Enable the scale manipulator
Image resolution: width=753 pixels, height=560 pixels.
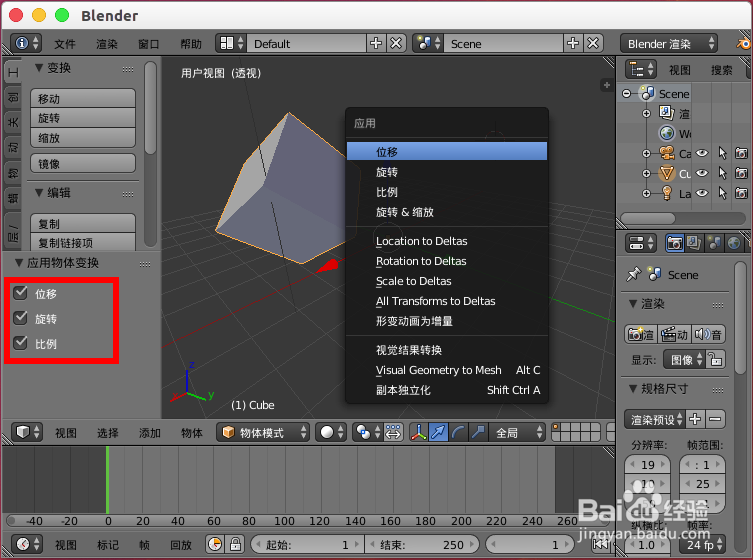(478, 432)
